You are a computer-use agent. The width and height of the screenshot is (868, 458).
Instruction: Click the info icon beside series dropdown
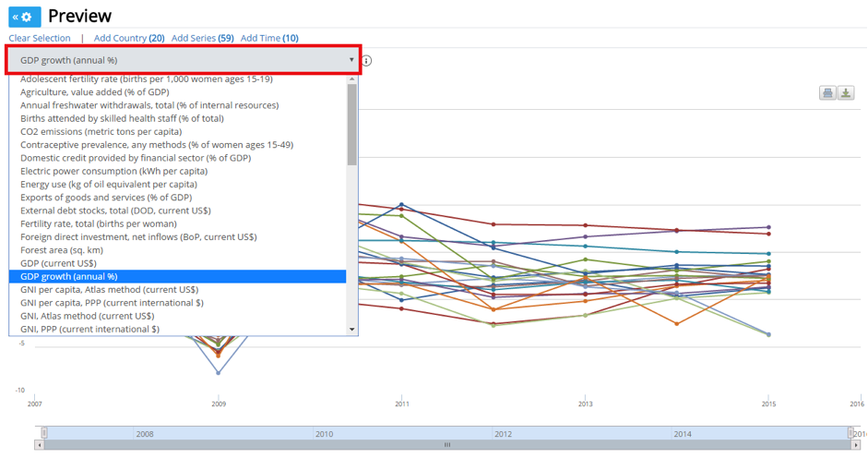[366, 61]
